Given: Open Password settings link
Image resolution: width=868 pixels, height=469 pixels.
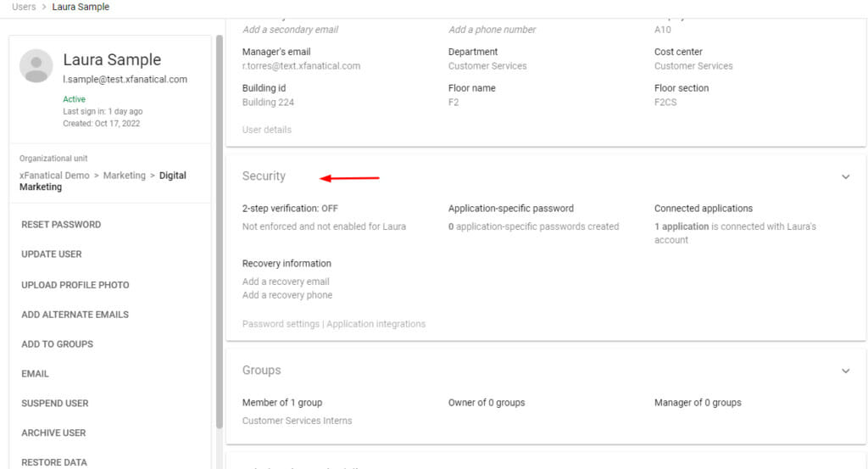Looking at the screenshot, I should click(281, 324).
